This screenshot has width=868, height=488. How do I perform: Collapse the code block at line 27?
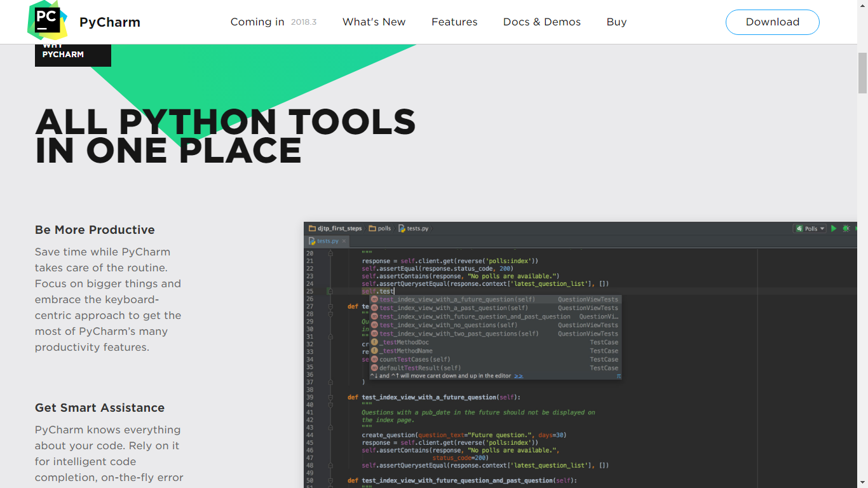[x=330, y=306]
